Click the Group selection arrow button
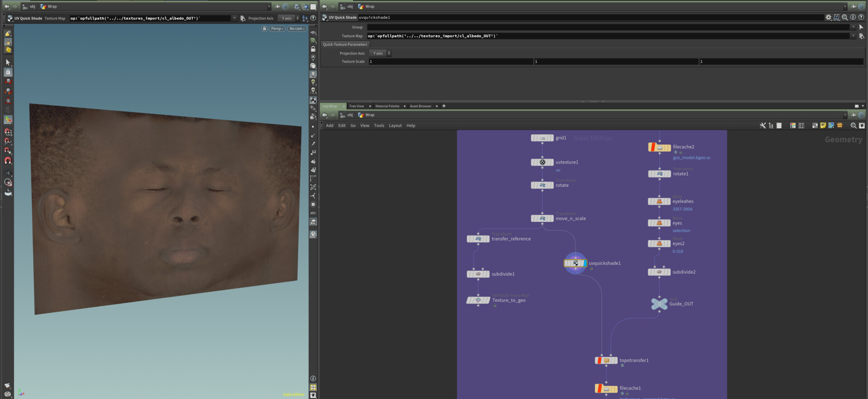The width and height of the screenshot is (868, 399). (861, 27)
